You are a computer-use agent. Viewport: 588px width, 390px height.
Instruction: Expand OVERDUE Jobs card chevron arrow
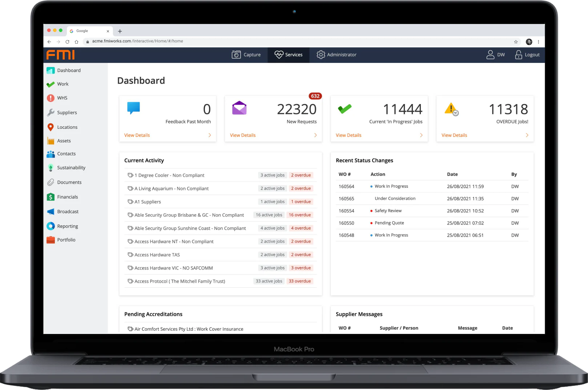(x=527, y=135)
